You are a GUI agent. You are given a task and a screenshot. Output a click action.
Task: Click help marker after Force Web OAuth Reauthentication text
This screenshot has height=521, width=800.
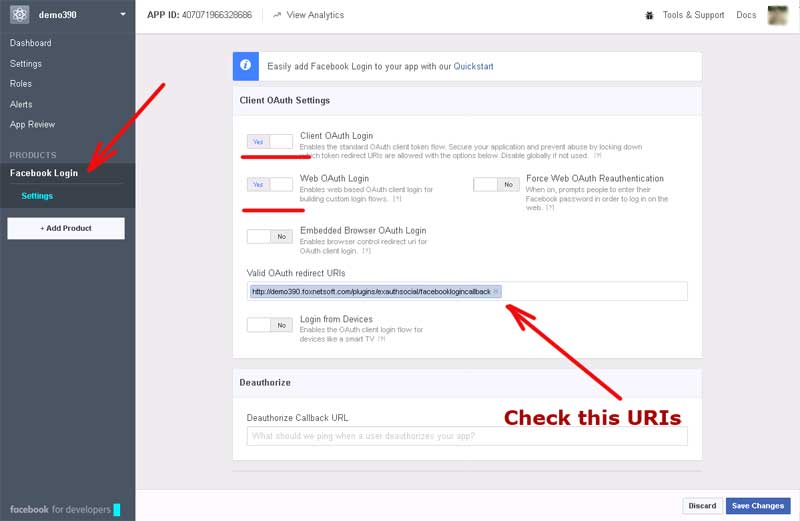[x=549, y=208]
